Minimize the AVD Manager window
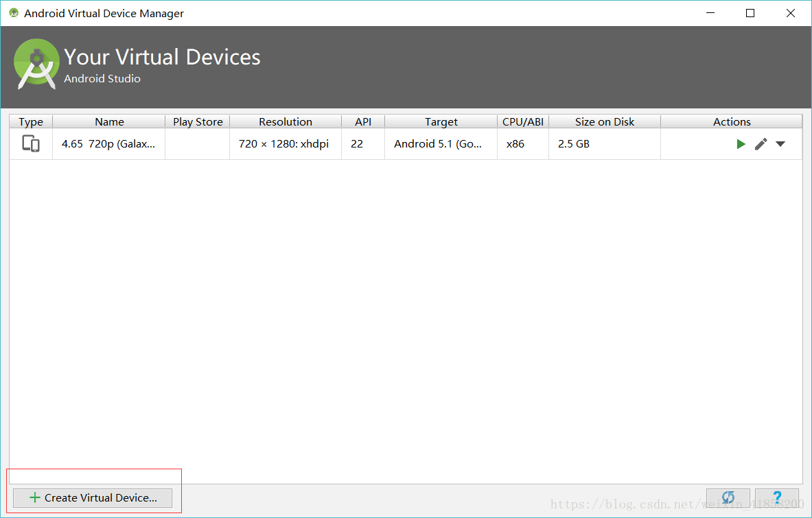This screenshot has height=518, width=812. 710,14
